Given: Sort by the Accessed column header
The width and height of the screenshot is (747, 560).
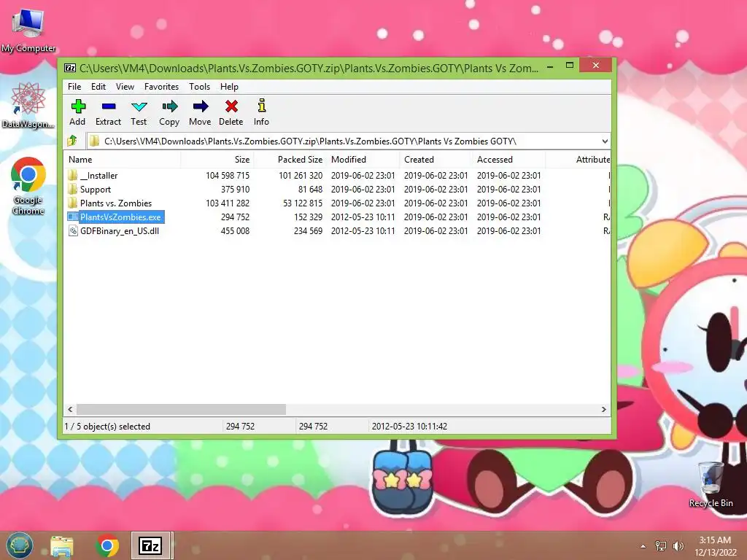Looking at the screenshot, I should 509,160.
